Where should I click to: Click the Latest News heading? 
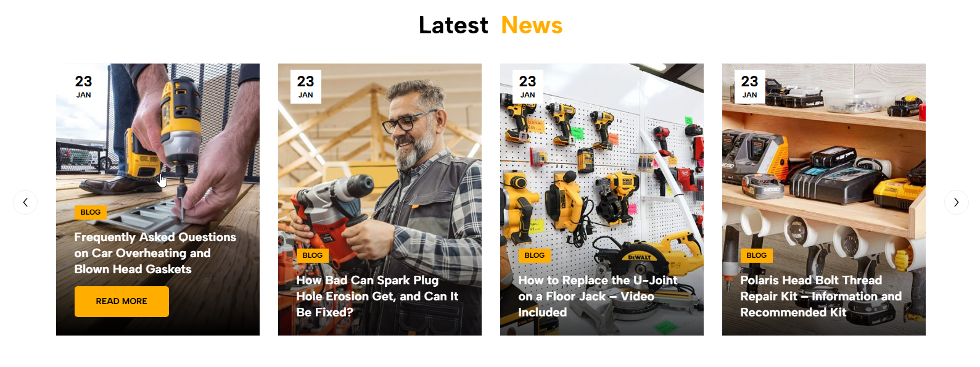point(490,25)
